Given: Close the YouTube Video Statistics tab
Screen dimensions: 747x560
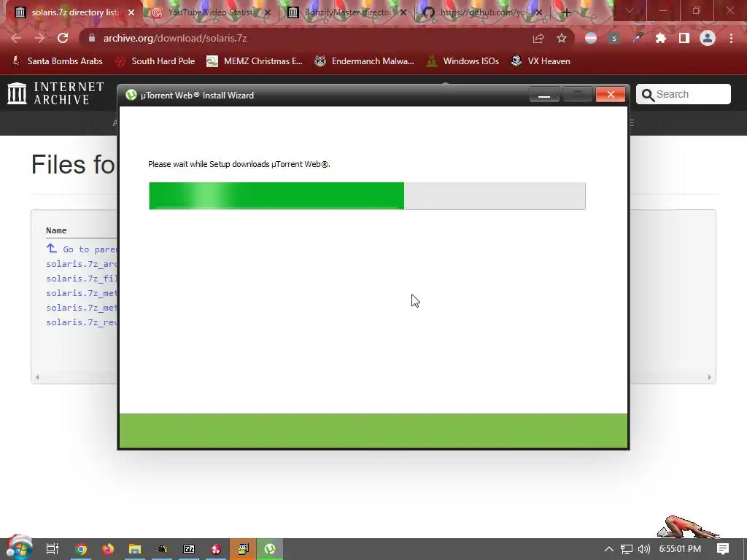Looking at the screenshot, I should coord(267,12).
